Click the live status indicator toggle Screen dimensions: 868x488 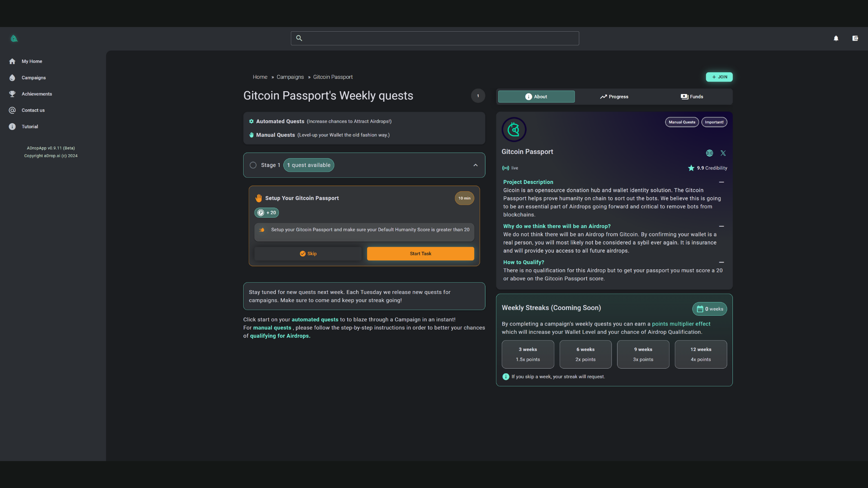[505, 168]
